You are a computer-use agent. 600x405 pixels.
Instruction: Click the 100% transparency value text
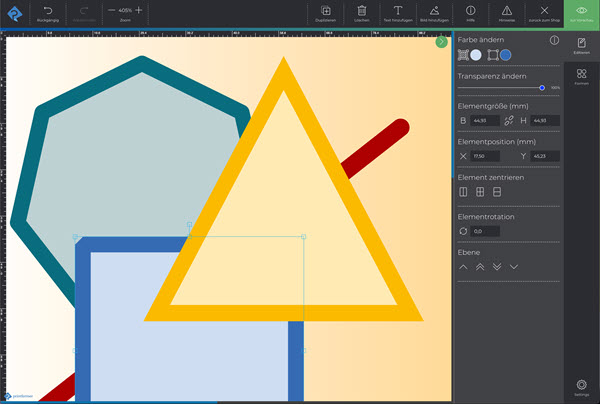(555, 88)
